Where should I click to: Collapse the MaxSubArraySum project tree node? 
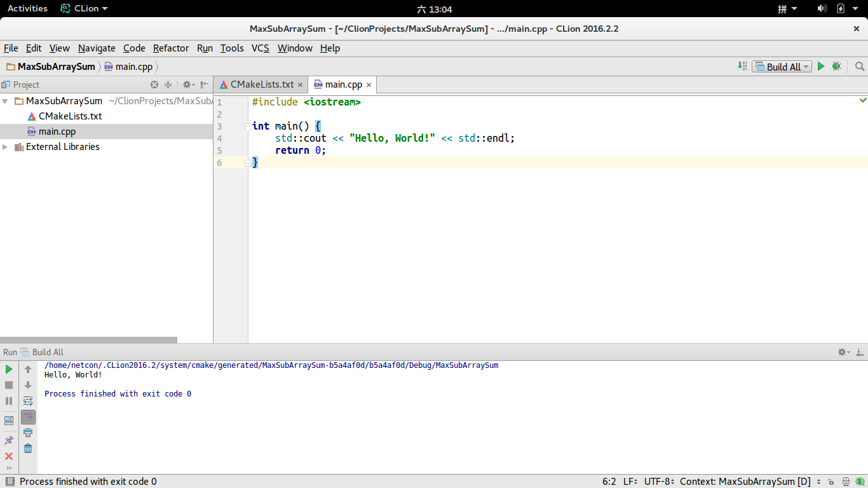(x=5, y=101)
